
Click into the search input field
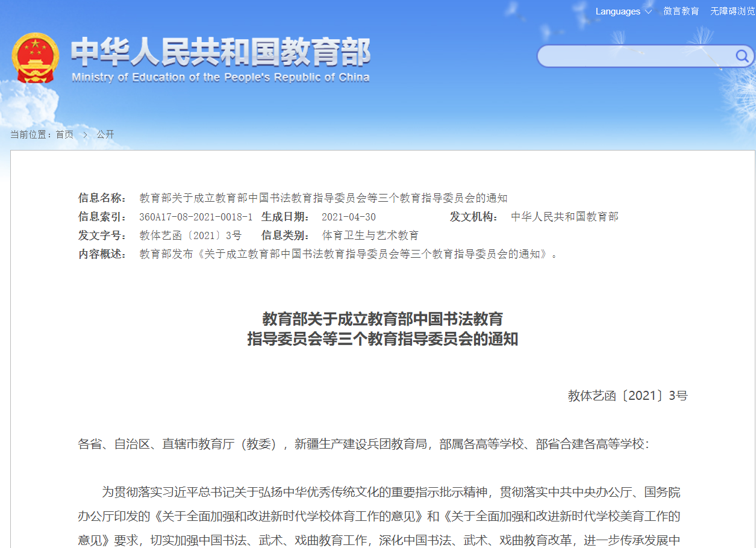[636, 57]
